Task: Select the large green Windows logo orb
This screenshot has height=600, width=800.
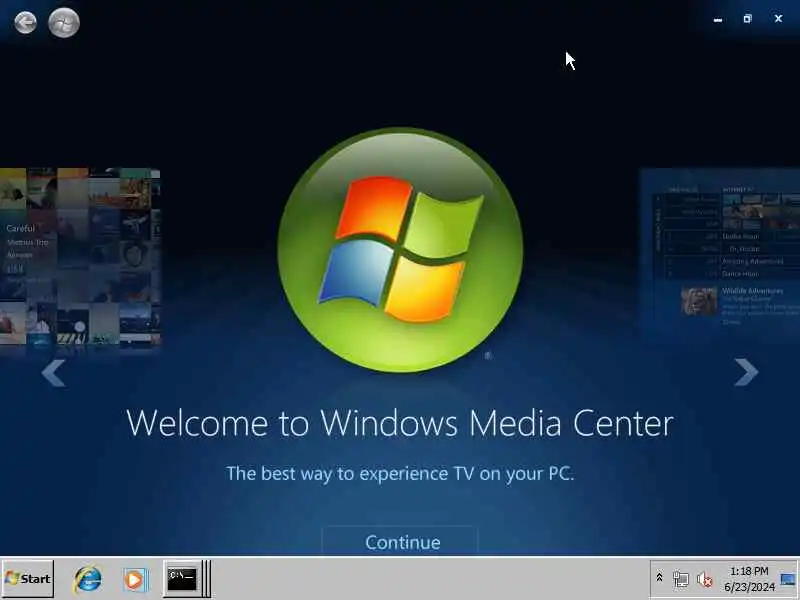Action: (x=400, y=250)
